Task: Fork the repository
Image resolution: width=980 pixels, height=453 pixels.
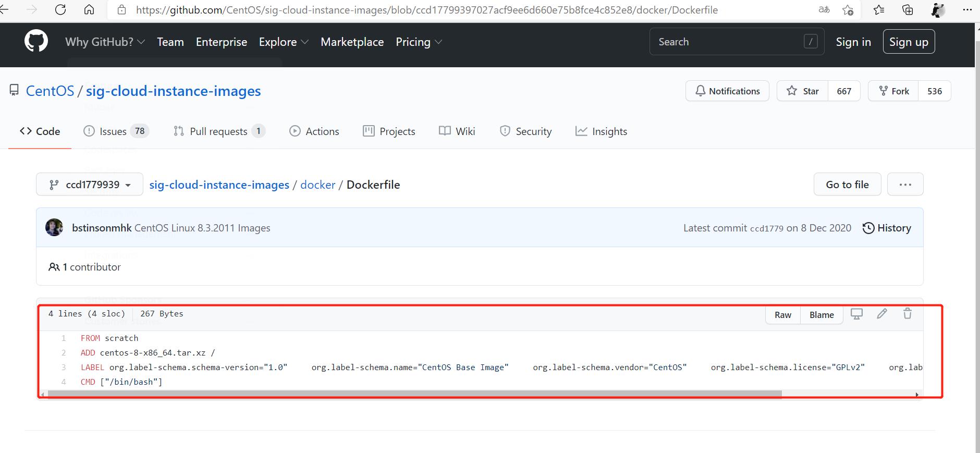Action: coord(893,91)
